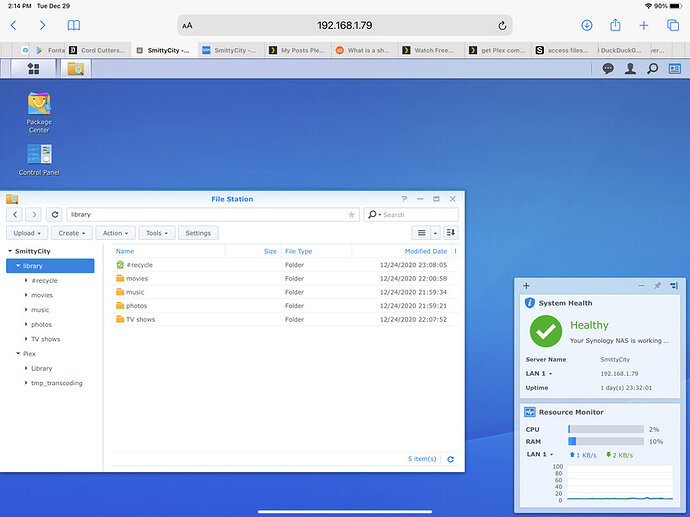Add a widget with the plus icon

pos(526,286)
